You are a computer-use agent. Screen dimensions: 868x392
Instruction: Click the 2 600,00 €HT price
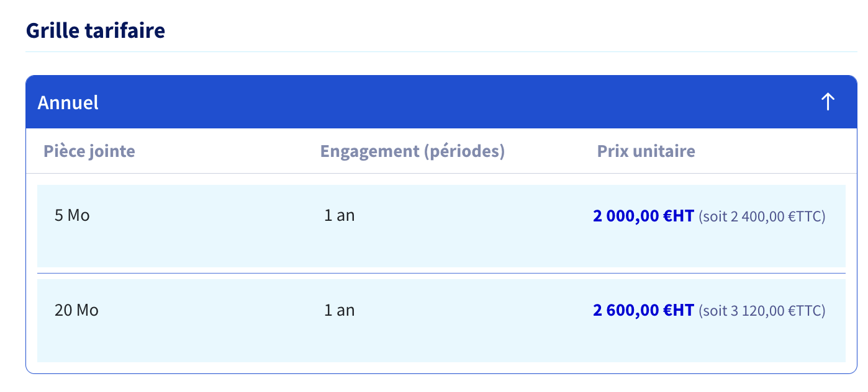[x=643, y=310]
